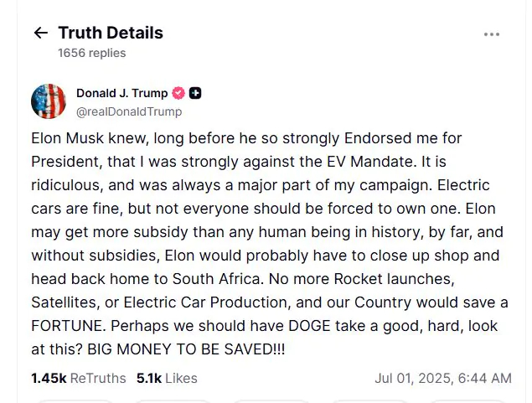Click the phrase "EV Mandate" in the post
The image size is (532, 403).
pyautogui.click(x=380, y=161)
